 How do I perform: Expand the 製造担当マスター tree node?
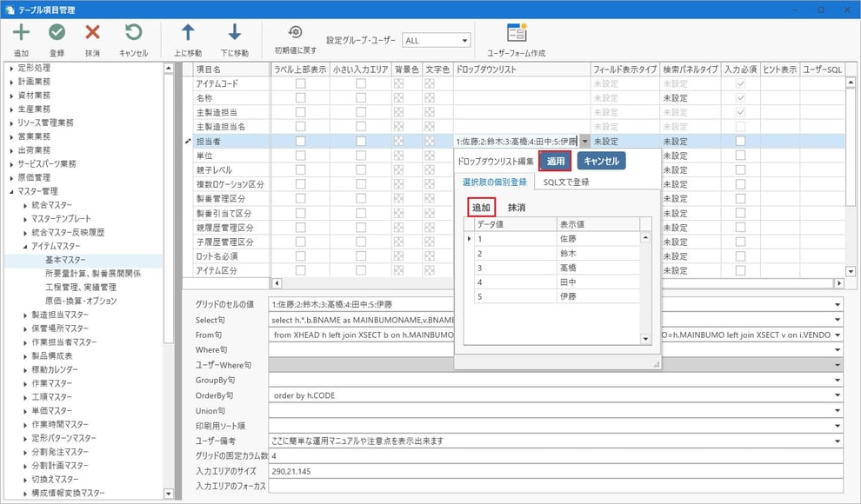pyautogui.click(x=26, y=315)
